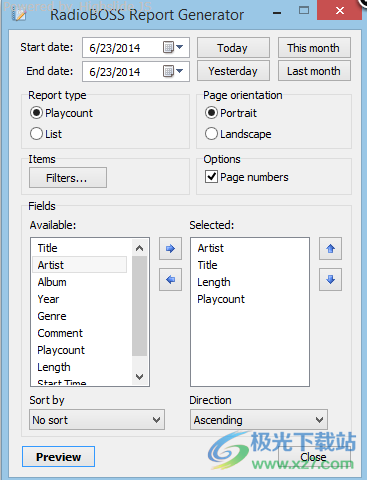Viewport: 367px width, 480px height.
Task: Select Length in the Selected list
Action: (x=250, y=282)
